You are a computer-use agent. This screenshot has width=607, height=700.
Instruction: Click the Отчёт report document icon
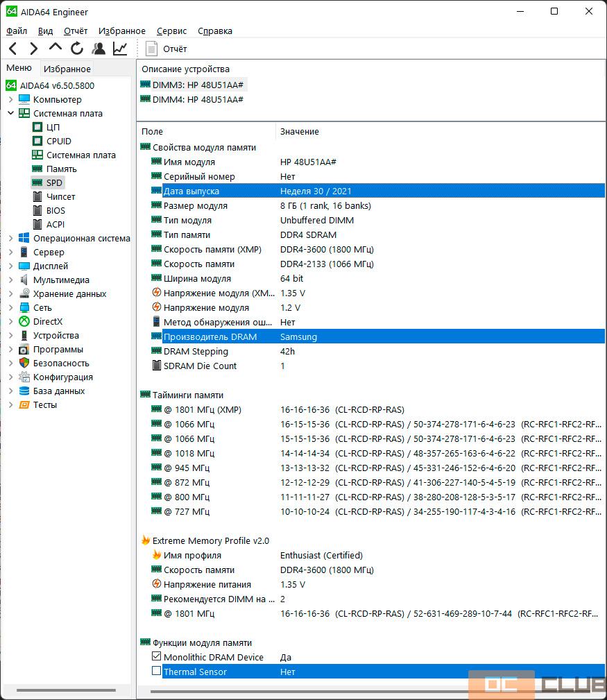coord(152,49)
